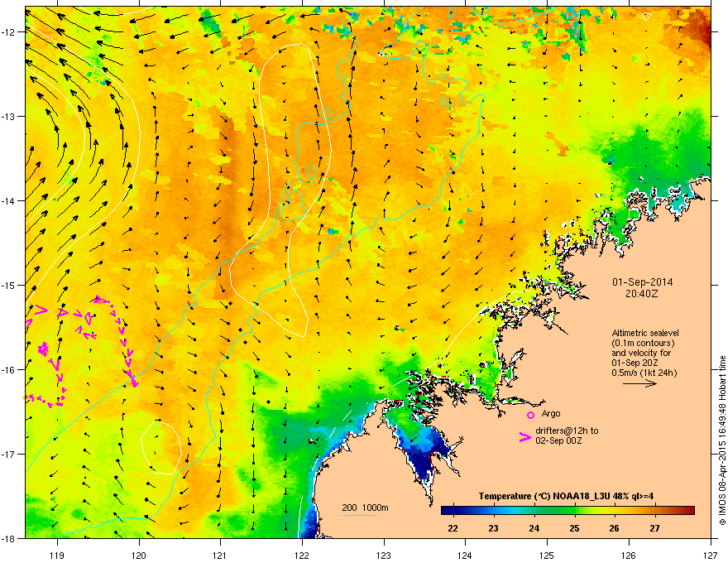
Task: Click the Temperature NOAA18_L3U title text
Action: click(x=566, y=496)
